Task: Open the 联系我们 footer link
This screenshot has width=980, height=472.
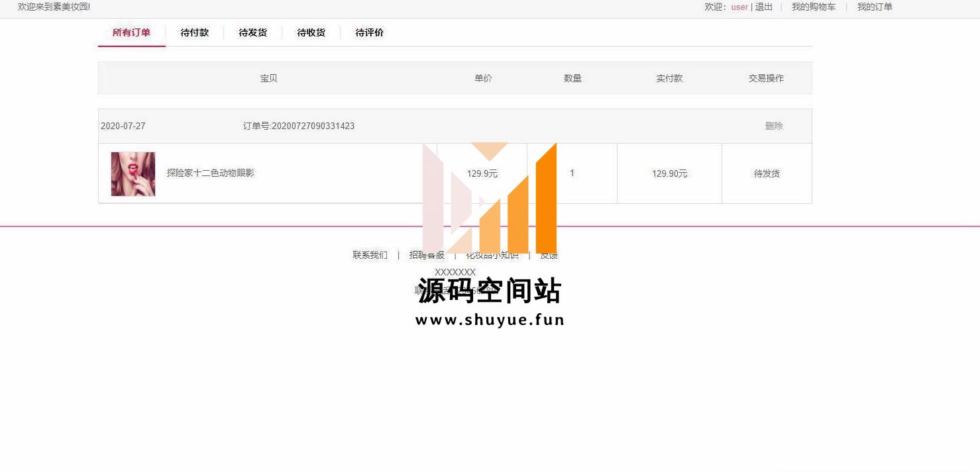Action: click(x=370, y=255)
